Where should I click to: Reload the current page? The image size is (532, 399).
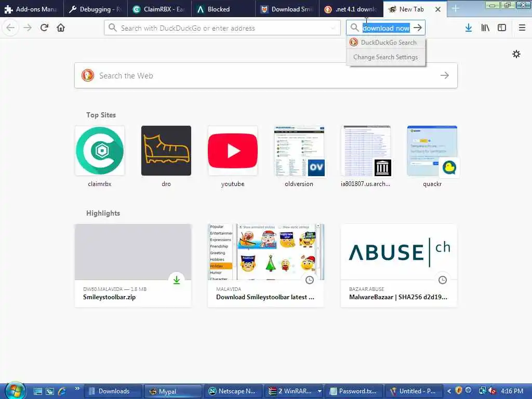[44, 28]
